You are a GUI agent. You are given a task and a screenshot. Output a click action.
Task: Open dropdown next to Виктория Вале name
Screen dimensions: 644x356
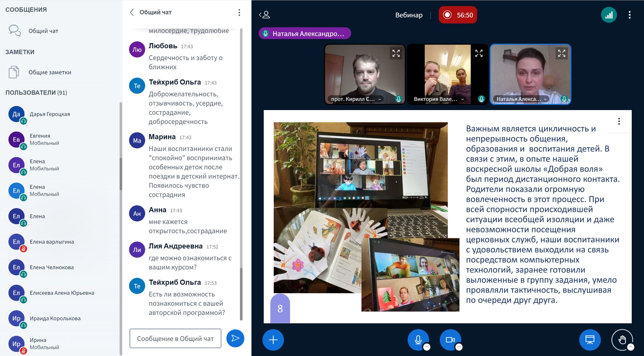pos(462,99)
